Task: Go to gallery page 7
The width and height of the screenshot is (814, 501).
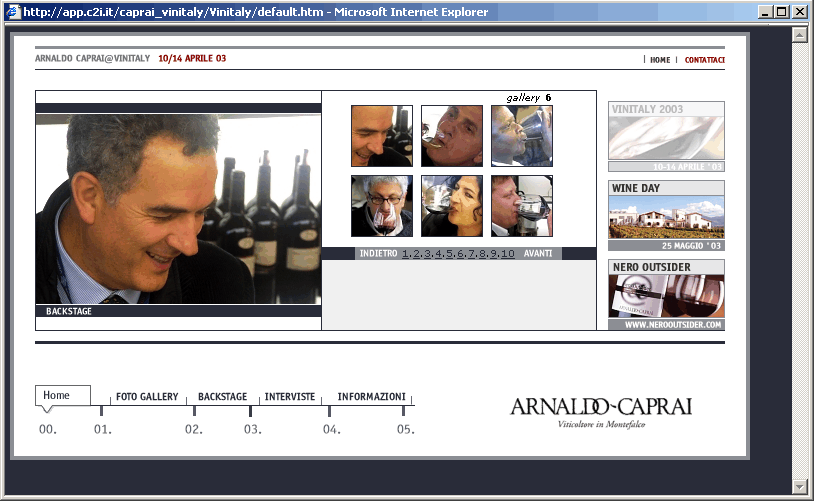Action: pyautogui.click(x=471, y=253)
